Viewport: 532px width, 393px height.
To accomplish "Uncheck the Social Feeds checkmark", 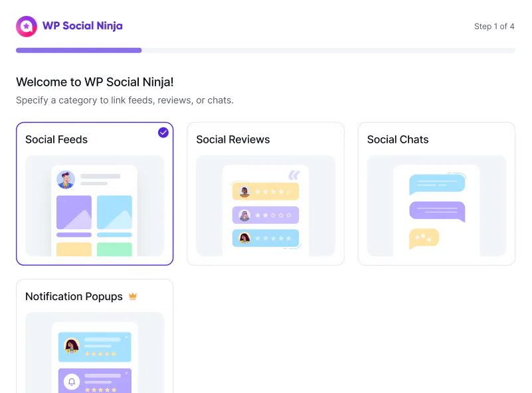I will [x=163, y=133].
